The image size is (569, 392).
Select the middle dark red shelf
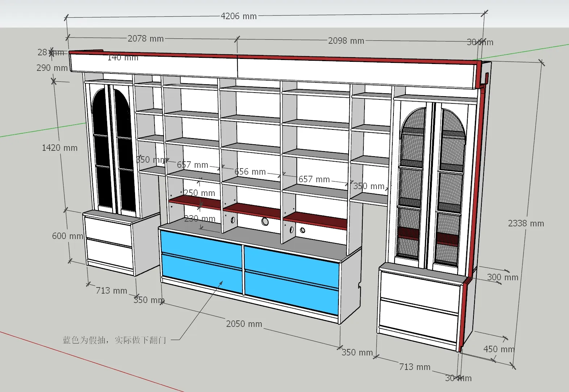click(x=252, y=210)
